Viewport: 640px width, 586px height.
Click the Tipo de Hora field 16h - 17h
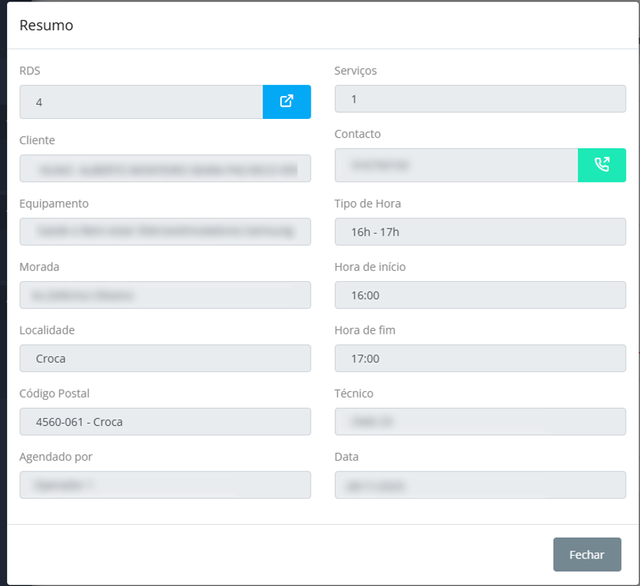[480, 231]
